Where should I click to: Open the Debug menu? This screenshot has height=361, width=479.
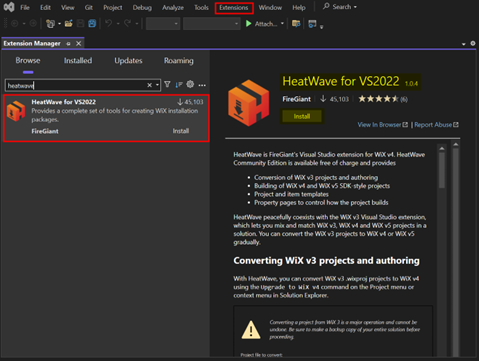pyautogui.click(x=142, y=7)
